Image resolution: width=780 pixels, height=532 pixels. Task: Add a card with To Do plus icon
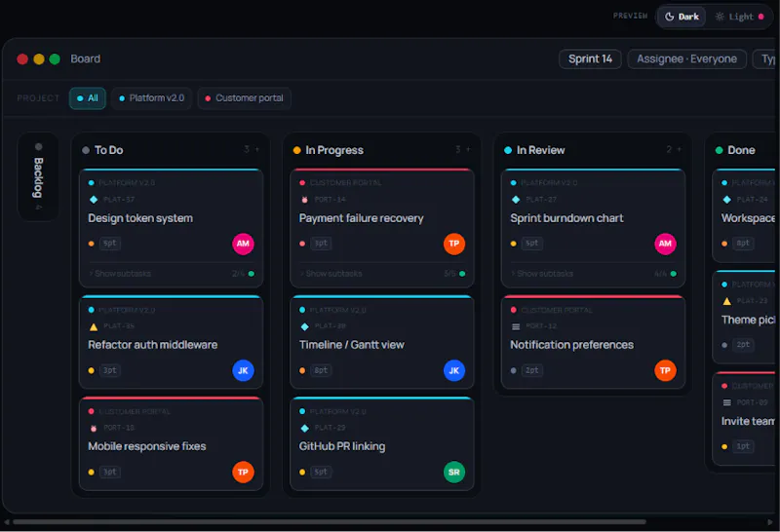coord(257,149)
